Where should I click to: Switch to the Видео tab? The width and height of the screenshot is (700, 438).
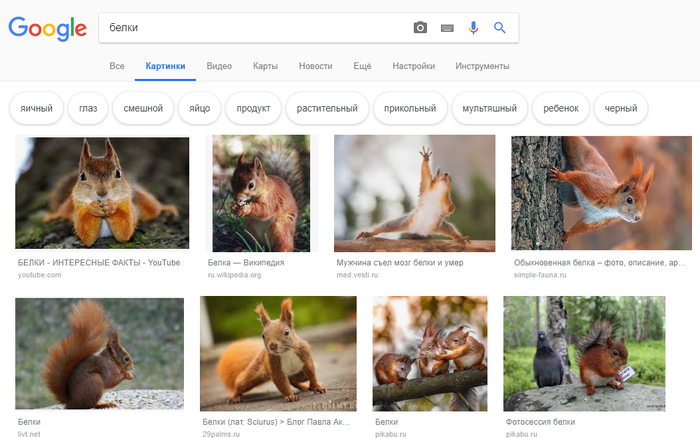[219, 66]
